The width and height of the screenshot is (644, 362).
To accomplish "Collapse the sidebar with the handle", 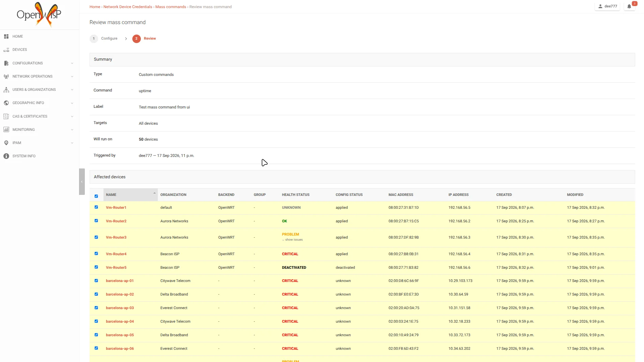I will coord(82,182).
